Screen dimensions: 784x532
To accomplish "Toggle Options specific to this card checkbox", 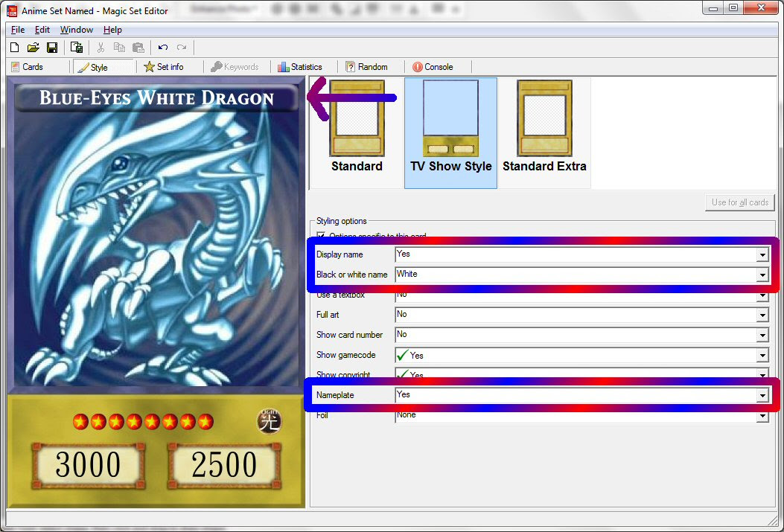I will [321, 235].
